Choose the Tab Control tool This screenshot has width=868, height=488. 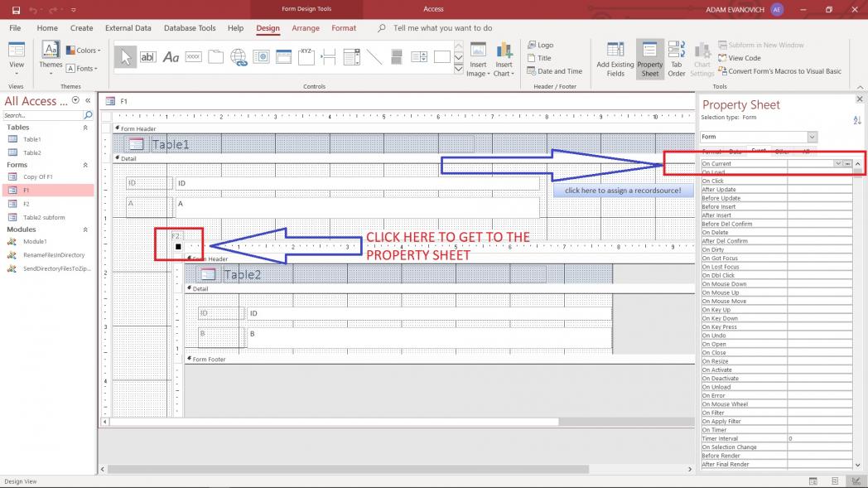point(216,57)
